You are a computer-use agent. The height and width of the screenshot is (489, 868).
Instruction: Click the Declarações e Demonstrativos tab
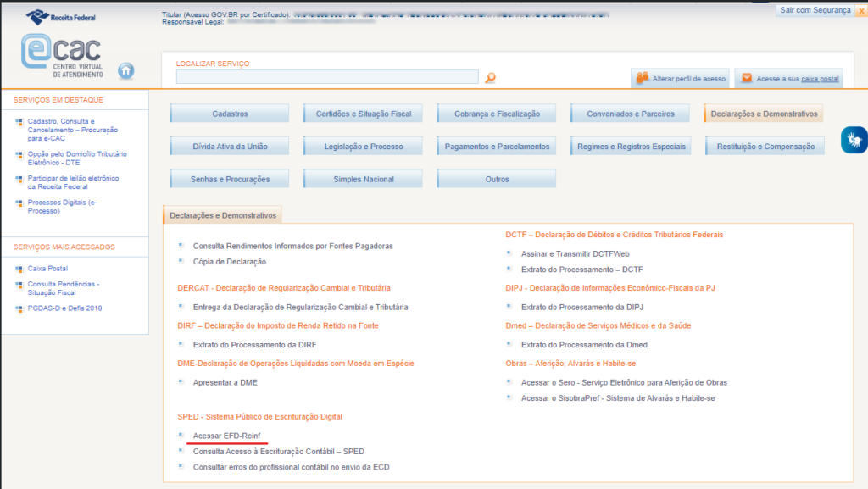[x=223, y=215]
